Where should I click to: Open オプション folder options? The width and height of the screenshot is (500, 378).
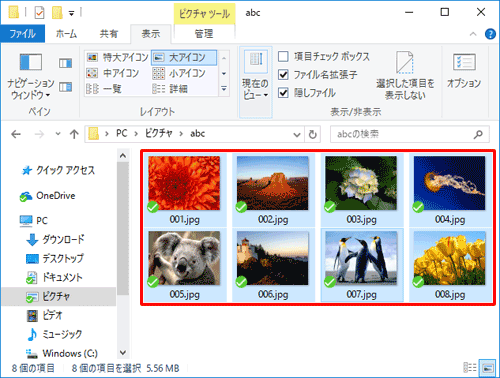464,71
